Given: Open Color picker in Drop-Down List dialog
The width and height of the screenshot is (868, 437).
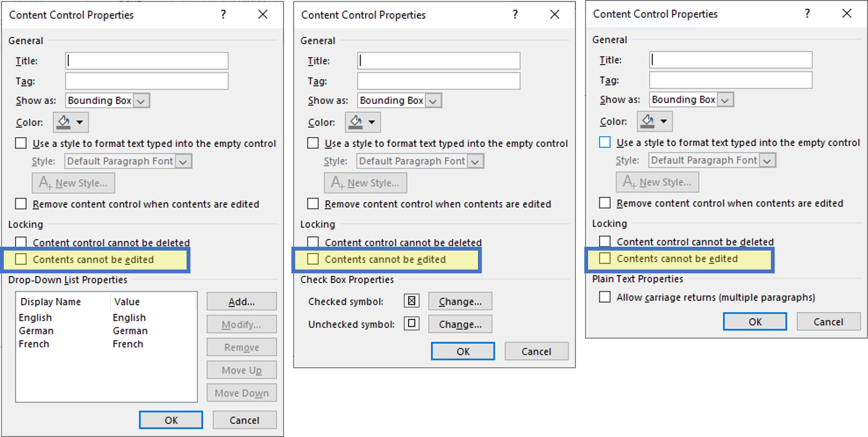Looking at the screenshot, I should (x=71, y=122).
